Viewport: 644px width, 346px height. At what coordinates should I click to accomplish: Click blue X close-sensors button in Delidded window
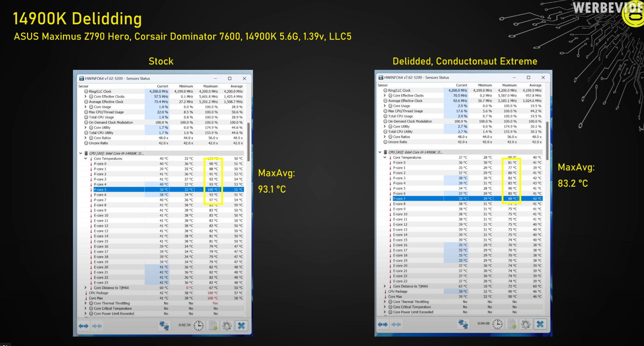click(x=540, y=324)
